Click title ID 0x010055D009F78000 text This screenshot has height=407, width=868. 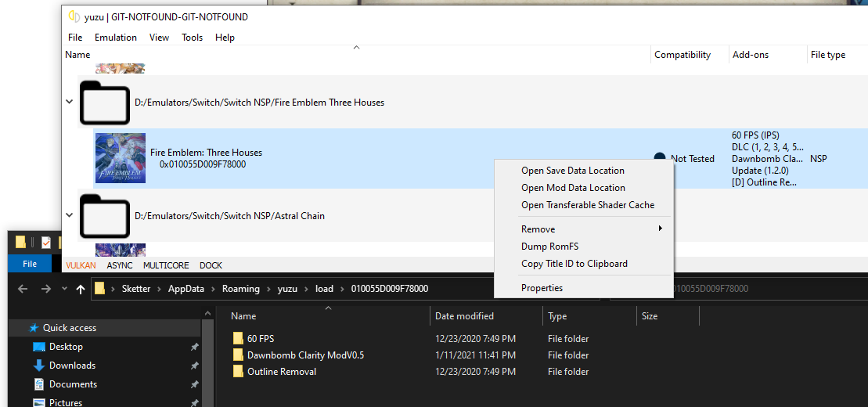tap(203, 164)
